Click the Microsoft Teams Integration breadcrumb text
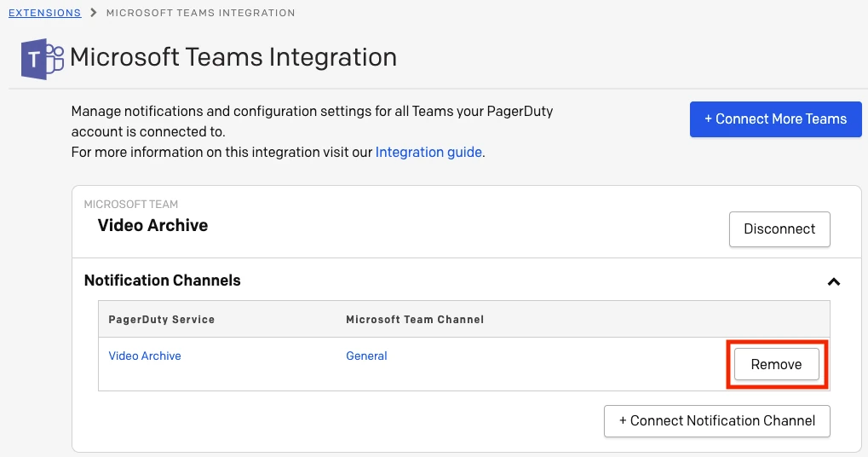The image size is (868, 457). pos(200,13)
